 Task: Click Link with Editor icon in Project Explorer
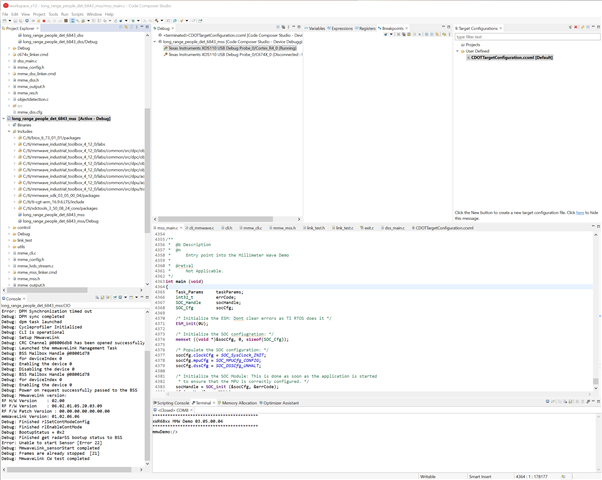click(126, 27)
